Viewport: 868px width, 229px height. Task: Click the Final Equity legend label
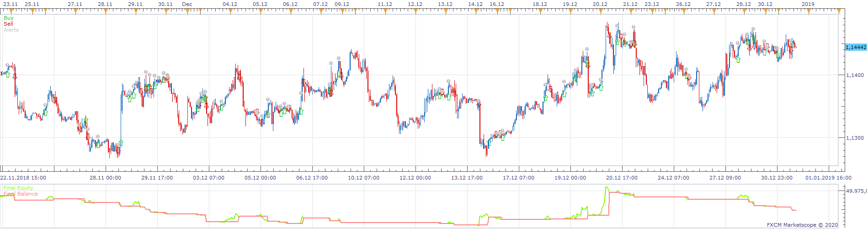point(18,188)
